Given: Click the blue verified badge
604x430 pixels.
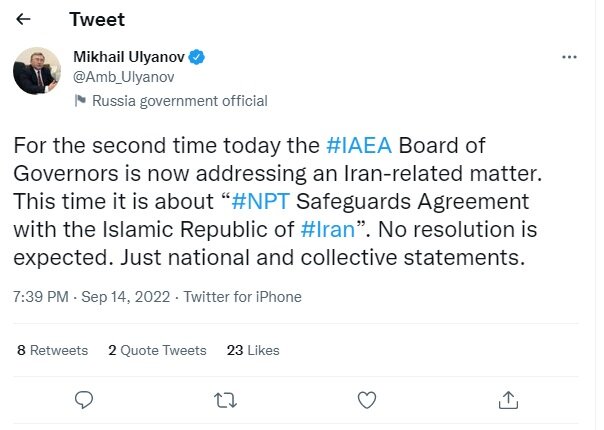Looking at the screenshot, I should point(198,58).
